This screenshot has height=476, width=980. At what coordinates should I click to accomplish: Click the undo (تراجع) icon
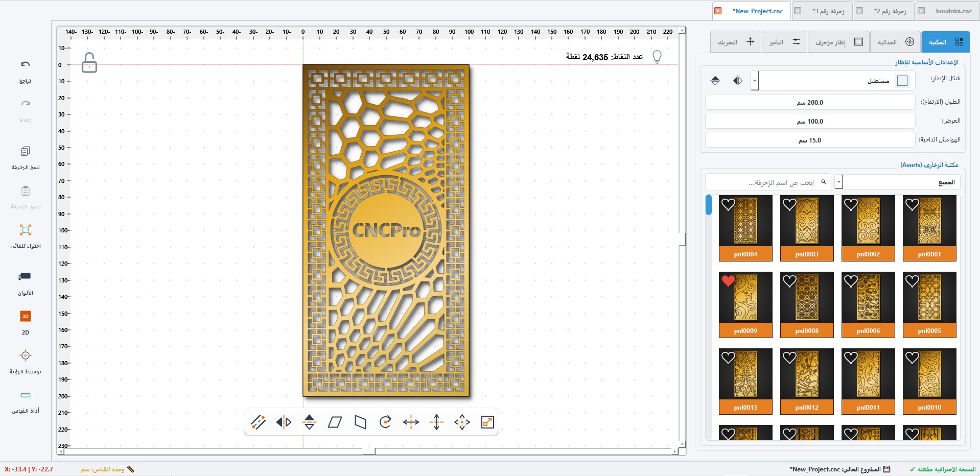pyautogui.click(x=26, y=64)
